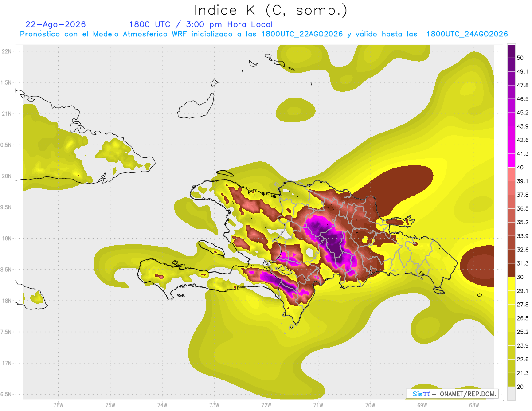Screen dimensions: 532x411
Task: Click the '27.8' color bar label
Action: point(523,305)
